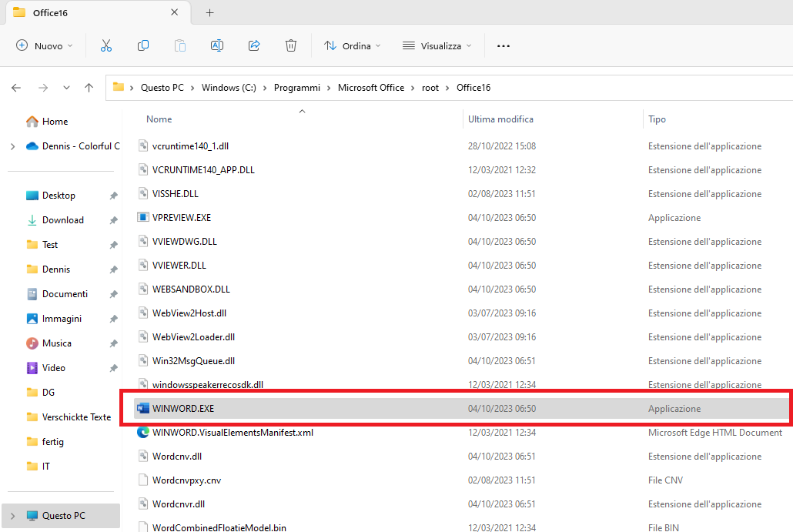Click the Copy icon in toolbar
Viewport: 793px width, 532px height.
pyautogui.click(x=143, y=46)
